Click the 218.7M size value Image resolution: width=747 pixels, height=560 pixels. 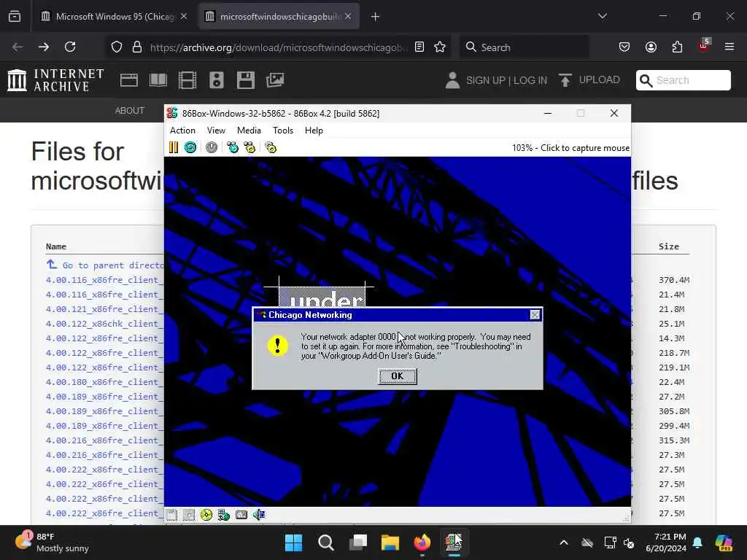[x=674, y=353]
